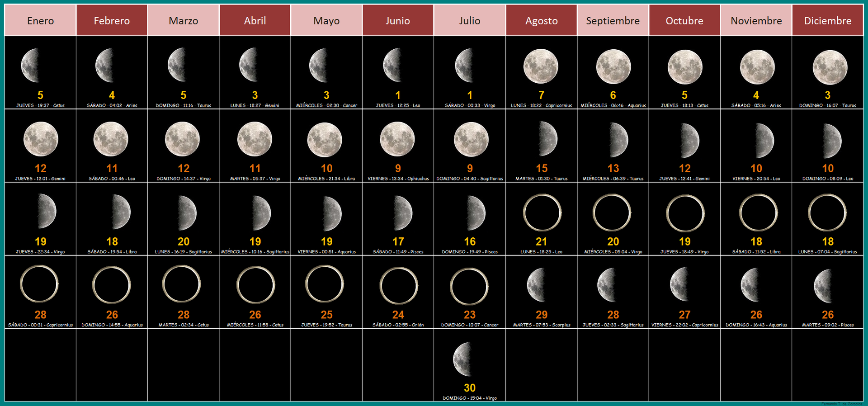
Task: Select the Enero month header
Action: click(40, 20)
